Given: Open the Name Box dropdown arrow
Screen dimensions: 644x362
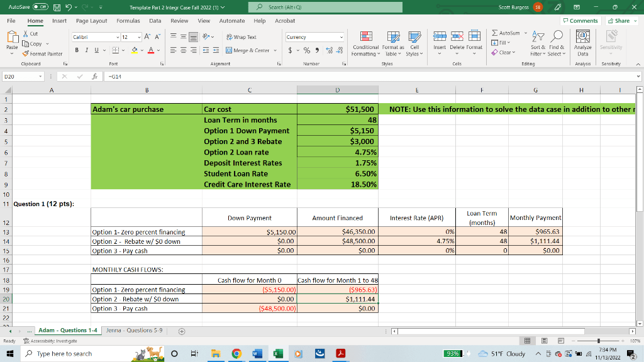Looking at the screenshot, I should (x=40, y=76).
